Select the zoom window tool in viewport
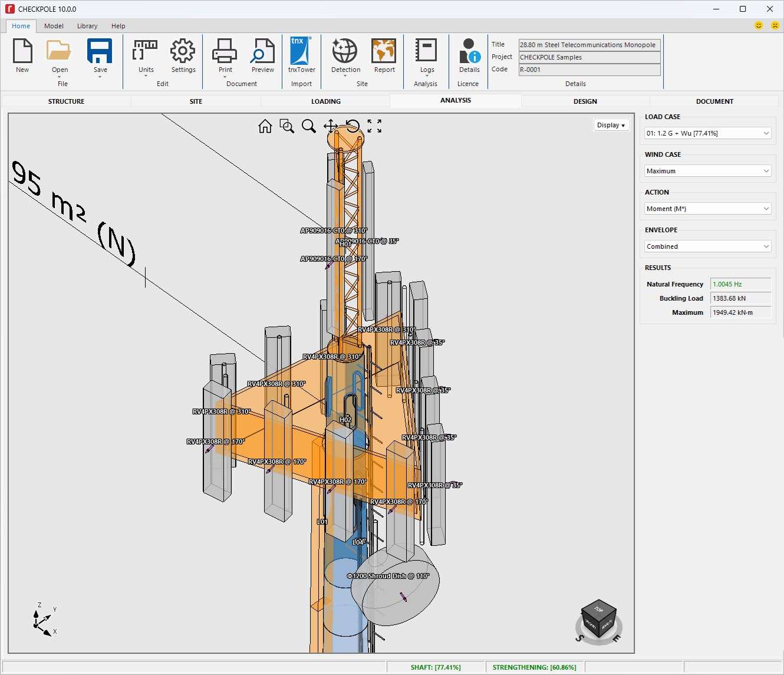Viewport: 784px width, 675px height. coord(287,126)
